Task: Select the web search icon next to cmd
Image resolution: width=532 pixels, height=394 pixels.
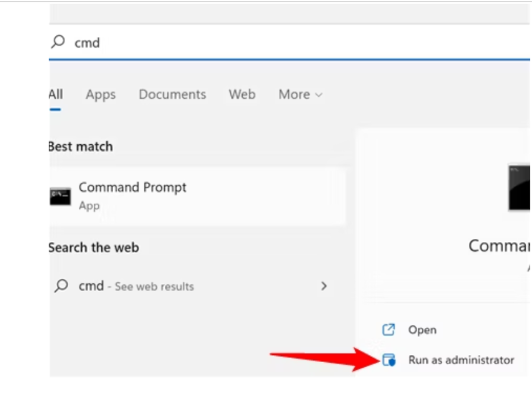Action: 60,286
